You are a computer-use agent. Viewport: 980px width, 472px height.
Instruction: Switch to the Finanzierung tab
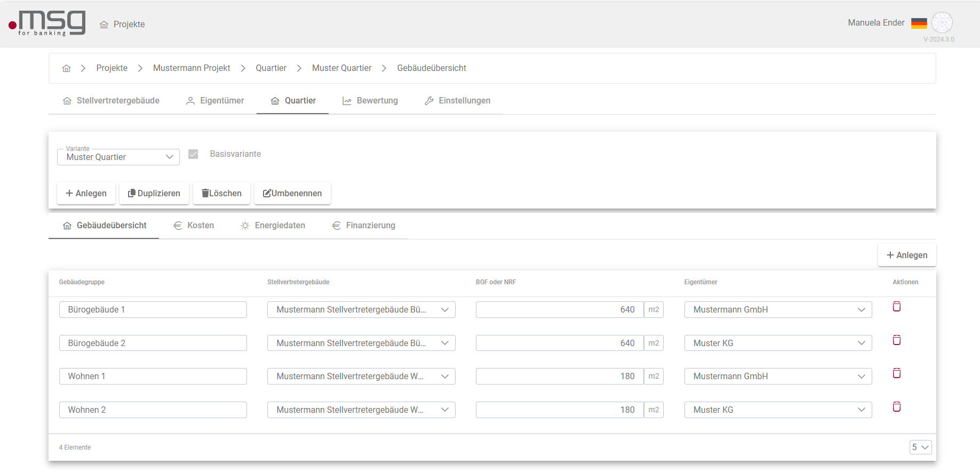[363, 226]
